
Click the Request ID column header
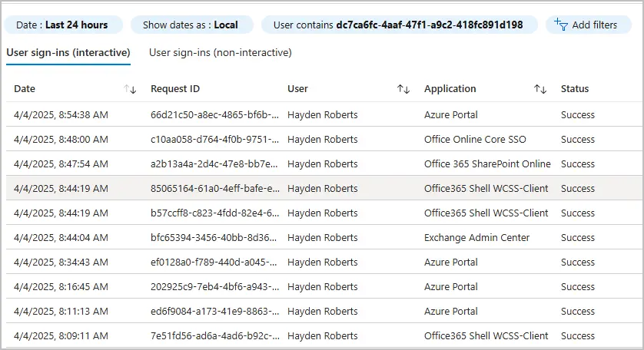coord(175,88)
